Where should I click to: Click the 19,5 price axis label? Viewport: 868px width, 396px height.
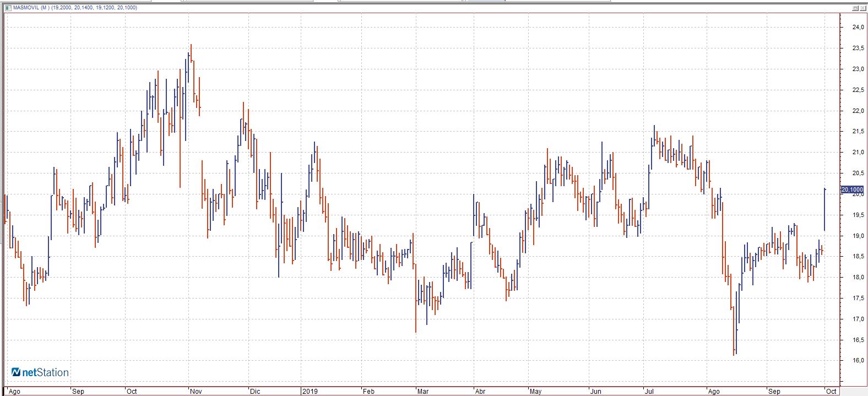tap(858, 215)
